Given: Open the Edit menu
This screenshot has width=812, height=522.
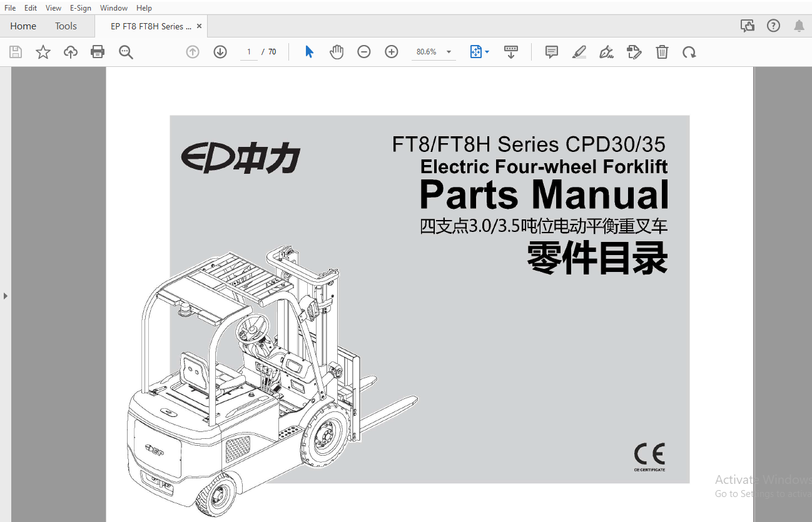Looking at the screenshot, I should pyautogui.click(x=31, y=8).
